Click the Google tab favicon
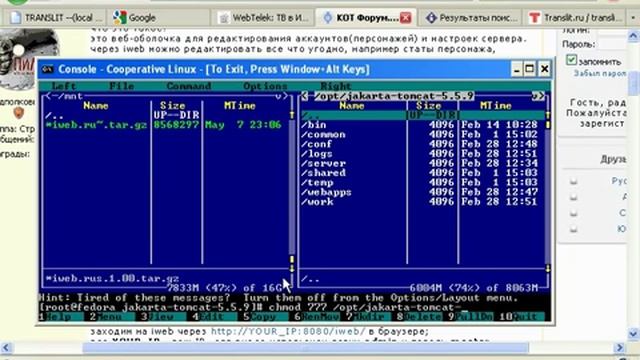Viewport: 640px width, 360px height. [x=120, y=18]
